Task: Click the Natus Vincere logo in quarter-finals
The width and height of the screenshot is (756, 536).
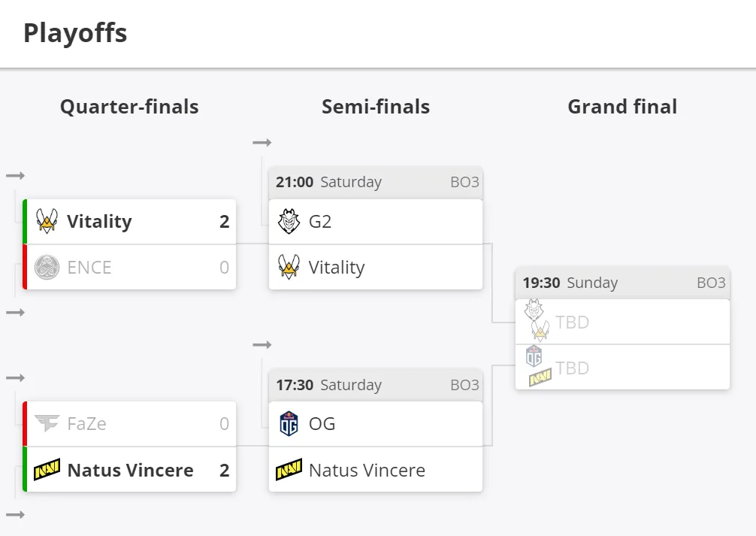Action: click(47, 469)
